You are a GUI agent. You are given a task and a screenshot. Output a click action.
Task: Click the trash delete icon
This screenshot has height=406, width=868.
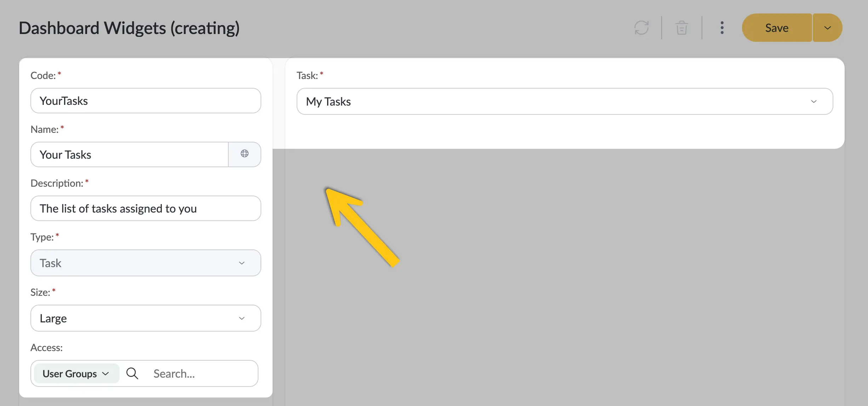click(681, 28)
